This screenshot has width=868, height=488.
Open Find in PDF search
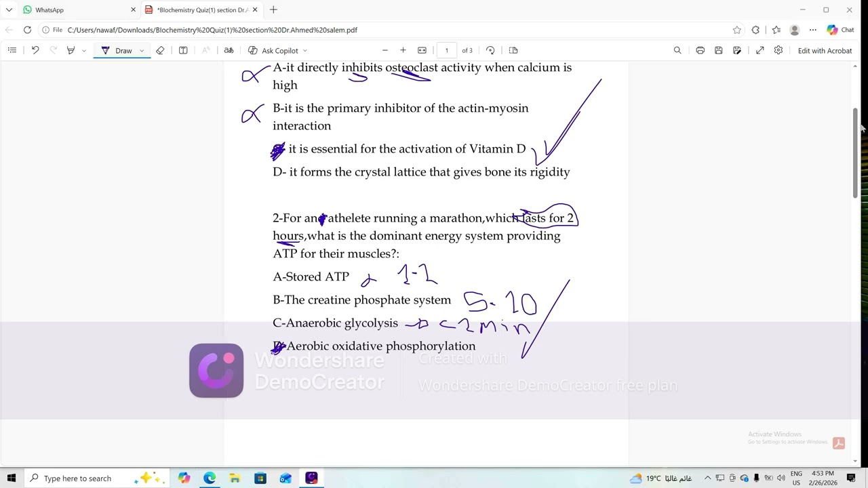tap(677, 50)
